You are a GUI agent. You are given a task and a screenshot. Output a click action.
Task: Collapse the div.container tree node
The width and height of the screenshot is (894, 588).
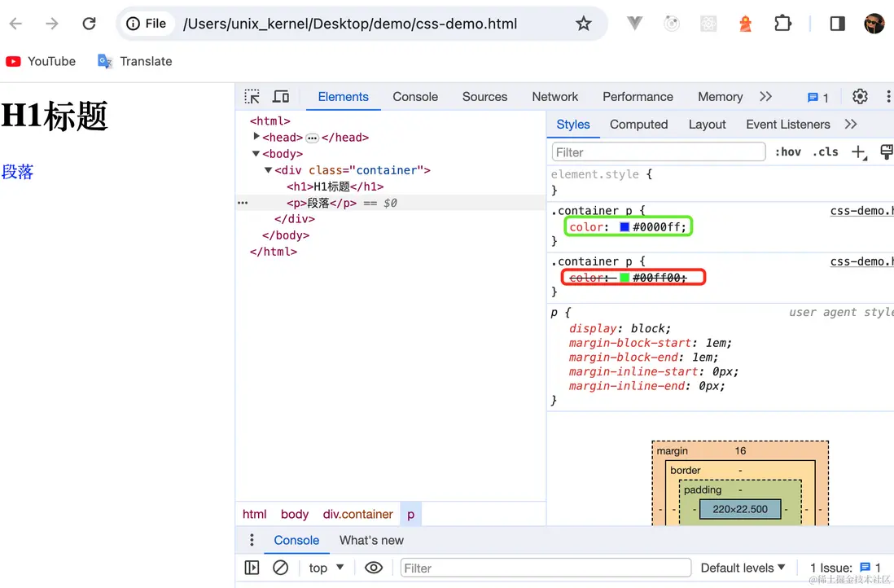pos(269,170)
